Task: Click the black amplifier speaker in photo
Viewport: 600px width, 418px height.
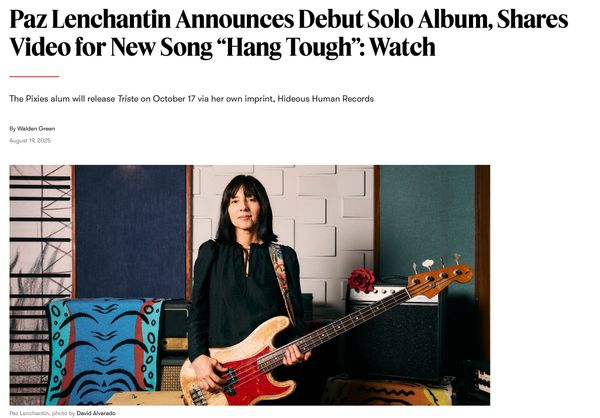Action: click(x=397, y=337)
